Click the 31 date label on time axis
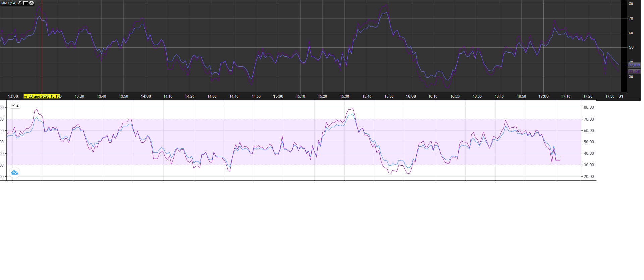644x280 pixels. tap(621, 96)
